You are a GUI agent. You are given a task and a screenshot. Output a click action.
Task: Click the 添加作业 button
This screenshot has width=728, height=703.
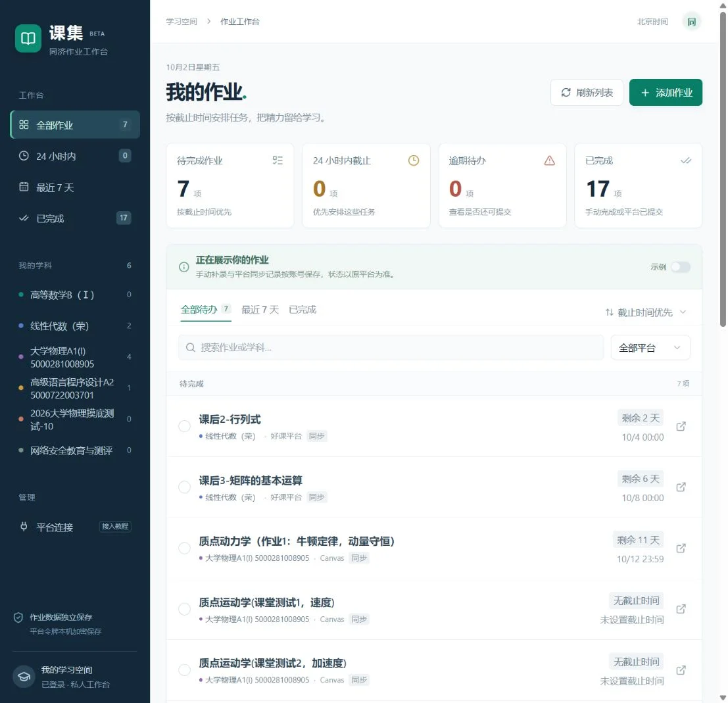click(x=666, y=93)
